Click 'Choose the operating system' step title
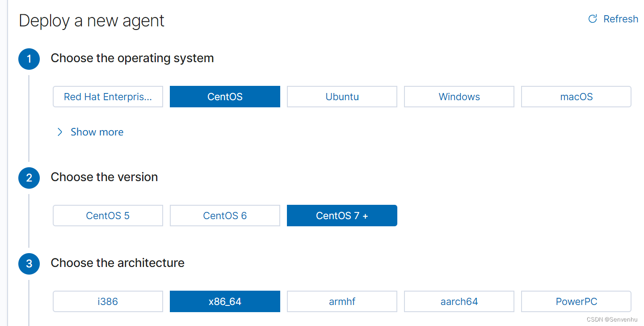Screen dimensions: 644x326 132,58
